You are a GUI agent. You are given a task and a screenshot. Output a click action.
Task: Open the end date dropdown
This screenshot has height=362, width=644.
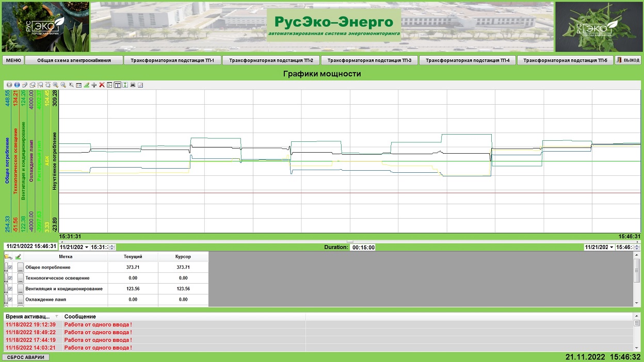click(x=612, y=247)
